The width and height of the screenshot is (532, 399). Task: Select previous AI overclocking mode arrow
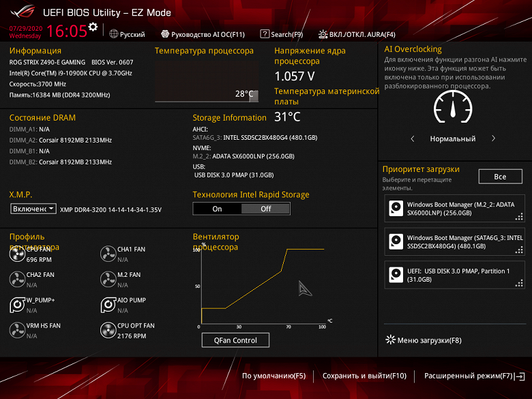click(x=413, y=138)
